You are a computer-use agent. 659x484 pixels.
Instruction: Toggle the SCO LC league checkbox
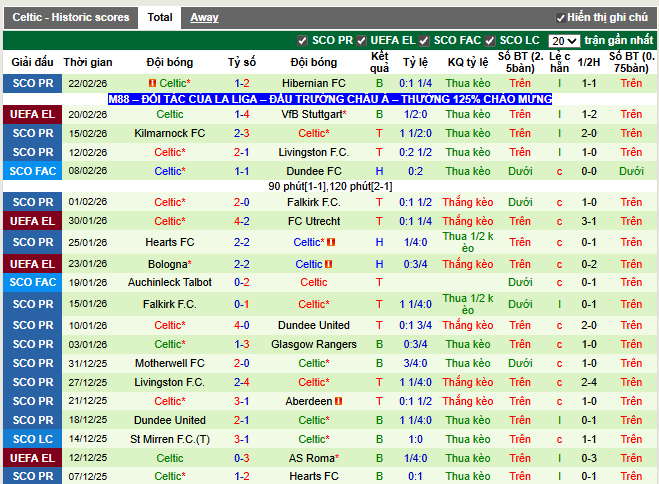(x=490, y=41)
